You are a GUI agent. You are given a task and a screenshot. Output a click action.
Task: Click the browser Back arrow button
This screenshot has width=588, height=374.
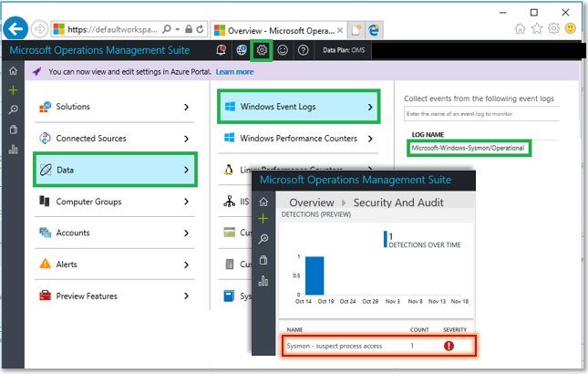click(15, 28)
